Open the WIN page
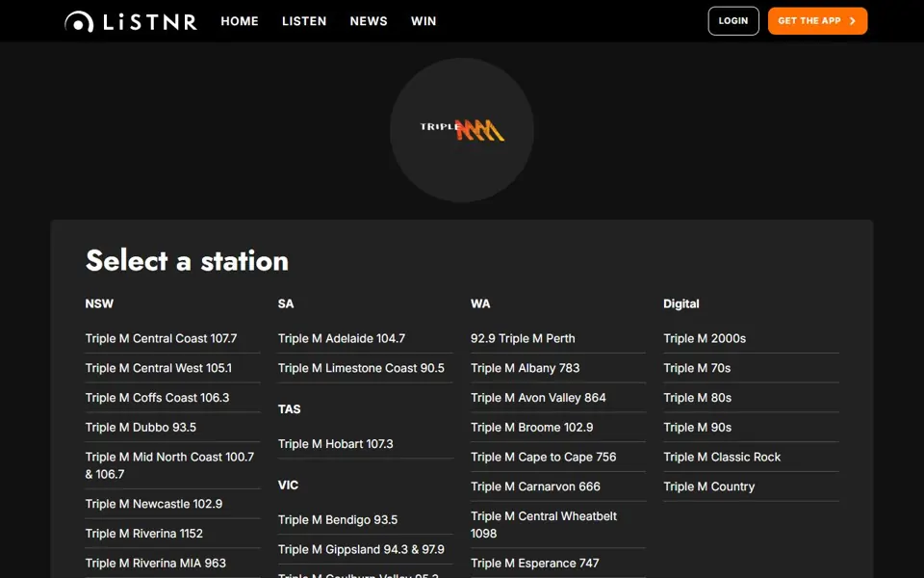 (423, 21)
